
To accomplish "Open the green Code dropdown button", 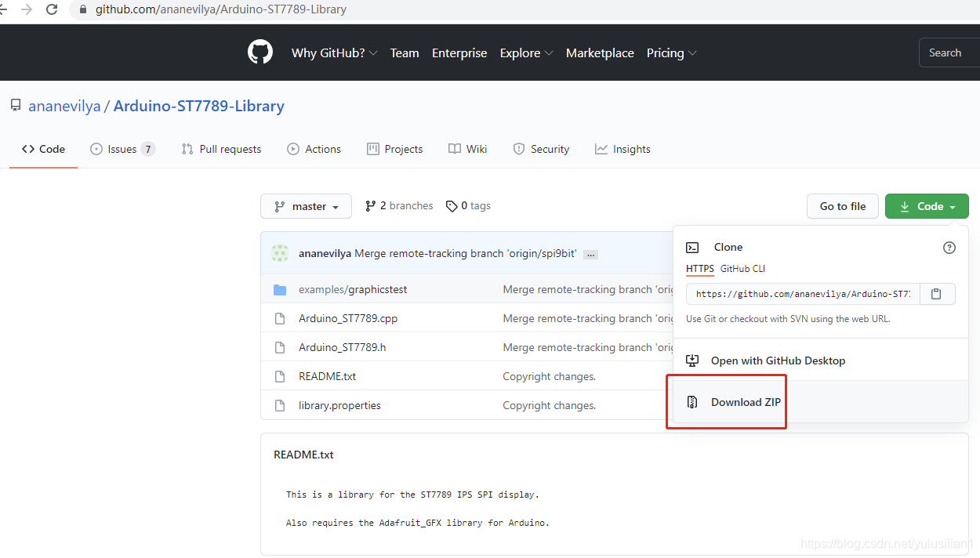I will tap(927, 206).
